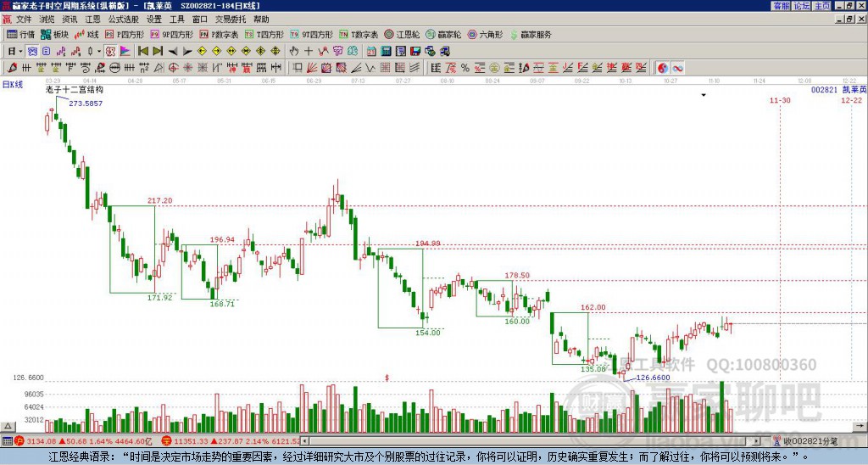Screen dimensions: 868x465
Task: Open the 帮助 menu
Action: 261,20
